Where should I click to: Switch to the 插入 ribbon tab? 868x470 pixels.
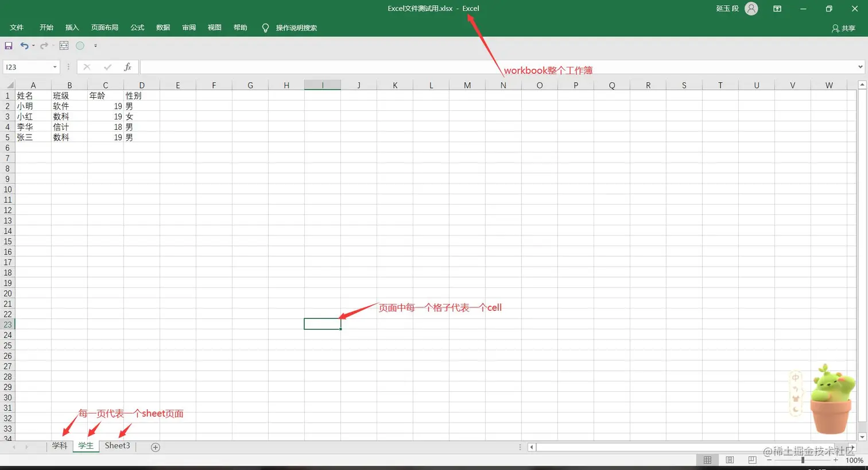72,28
